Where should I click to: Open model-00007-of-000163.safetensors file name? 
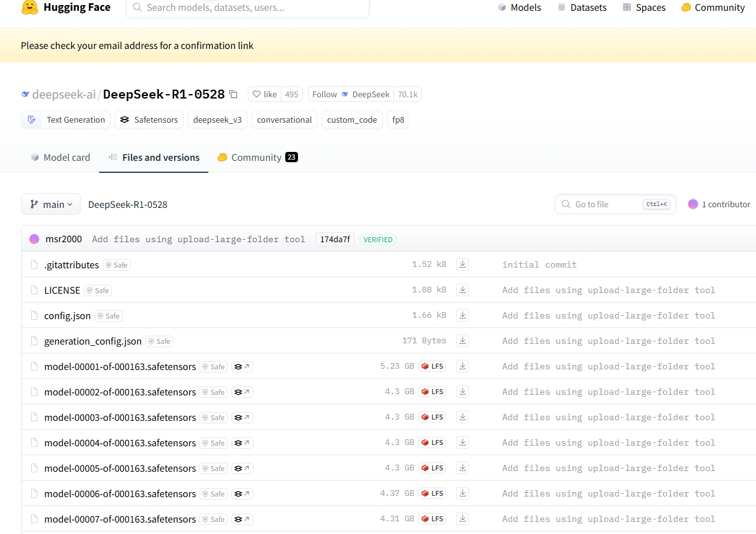[120, 519]
